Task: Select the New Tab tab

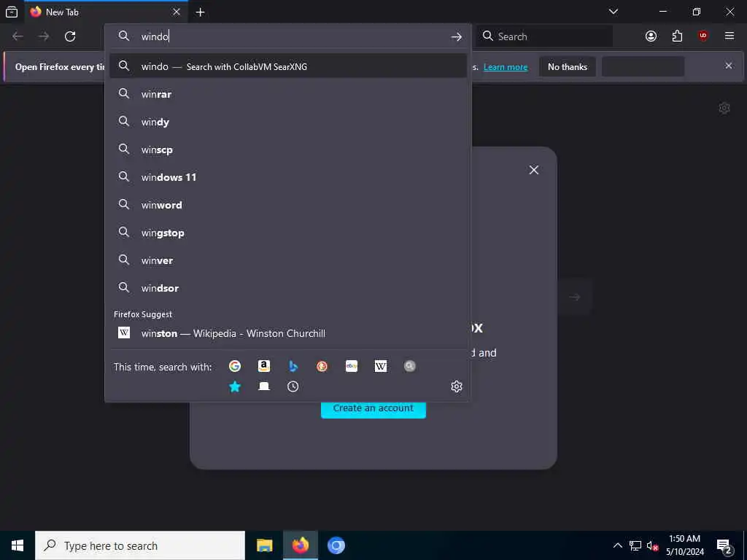Action: click(105, 12)
